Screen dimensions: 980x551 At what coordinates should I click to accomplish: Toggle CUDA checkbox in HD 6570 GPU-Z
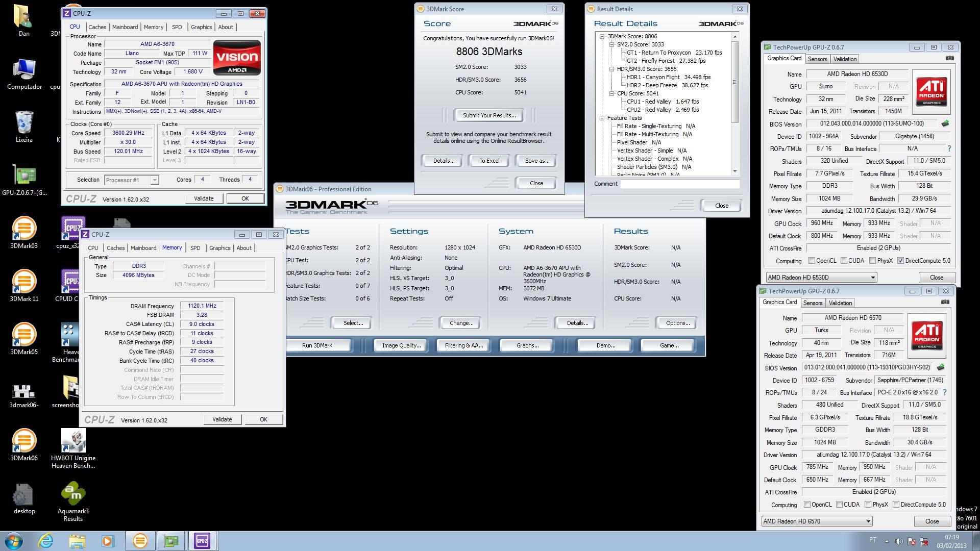(839, 505)
